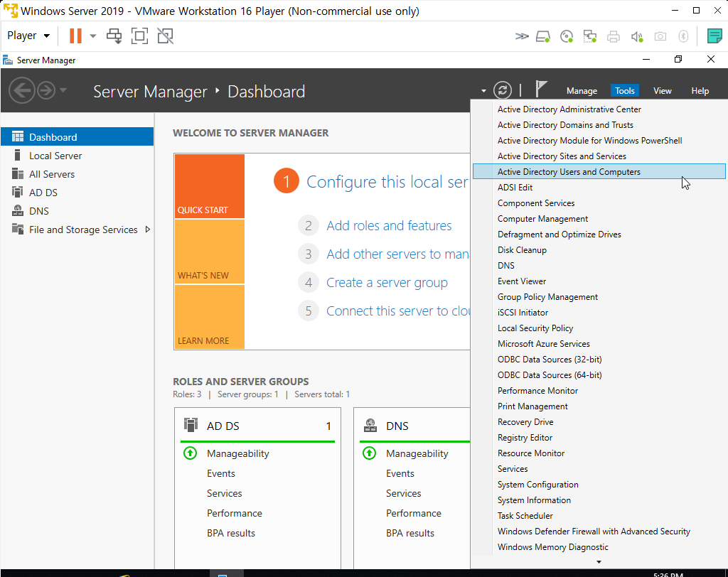Open Task Scheduler from Tools menu
The width and height of the screenshot is (728, 577).
599,516
